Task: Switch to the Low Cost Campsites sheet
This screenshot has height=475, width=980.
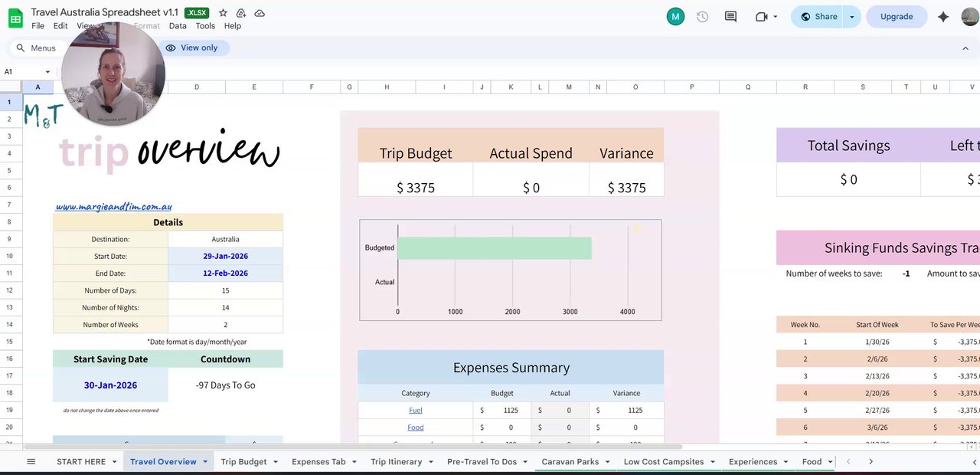Action: pos(663,462)
